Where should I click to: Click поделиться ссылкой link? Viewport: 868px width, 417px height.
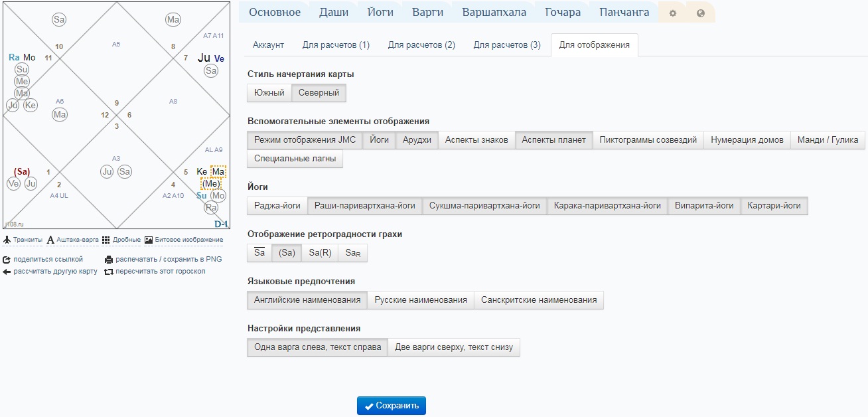48,260
